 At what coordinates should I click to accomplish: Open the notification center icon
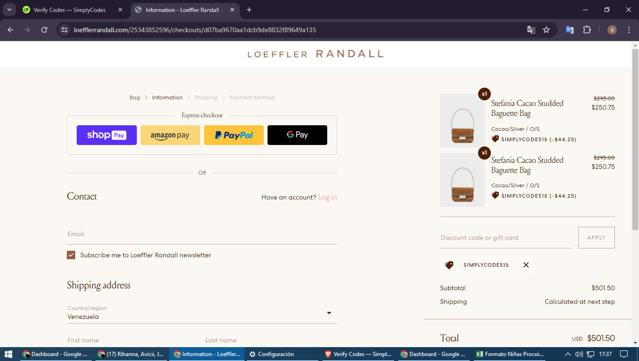tap(624, 354)
